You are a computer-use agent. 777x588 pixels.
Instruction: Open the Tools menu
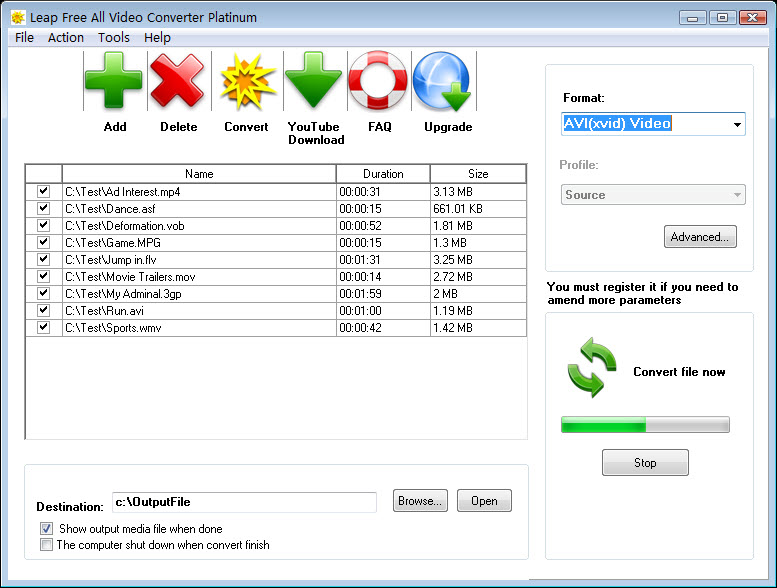pyautogui.click(x=114, y=38)
